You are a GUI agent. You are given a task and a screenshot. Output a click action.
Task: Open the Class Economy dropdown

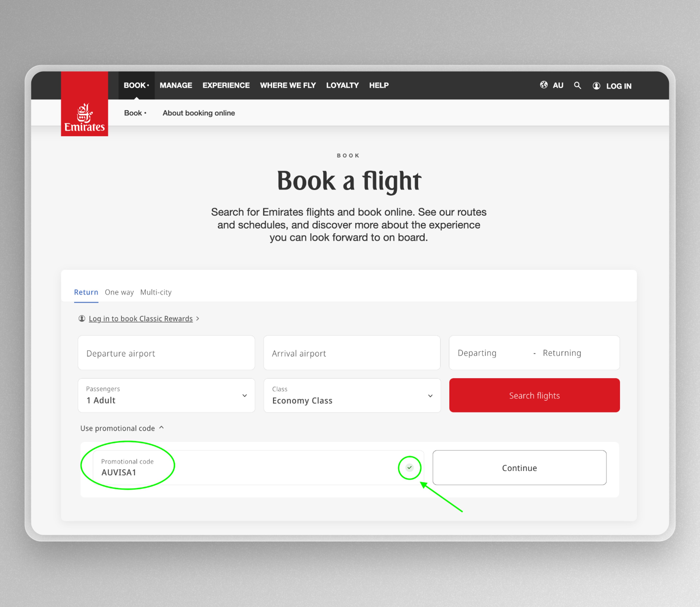[352, 395]
